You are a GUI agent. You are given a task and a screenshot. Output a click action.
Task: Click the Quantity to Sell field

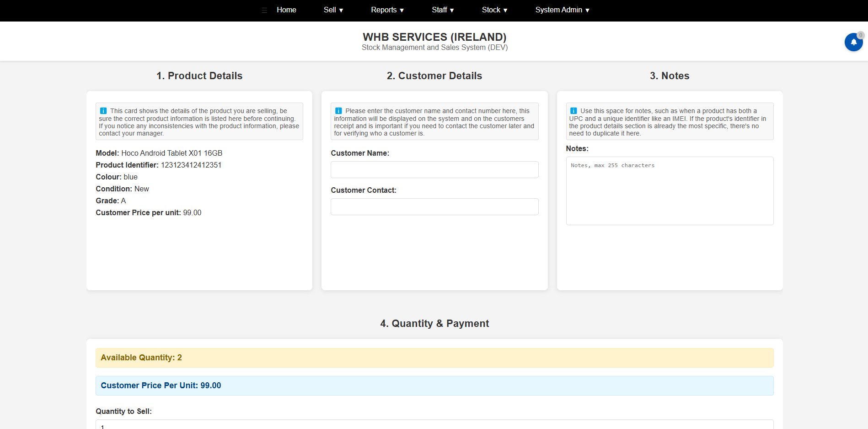click(x=434, y=424)
